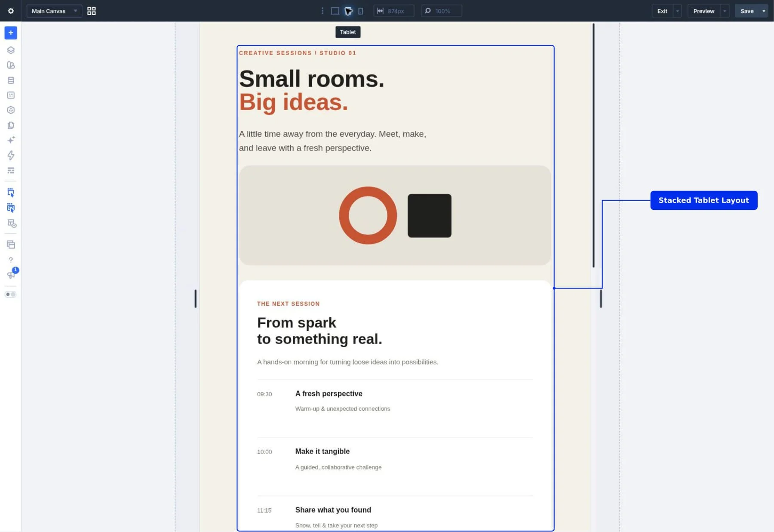774x532 pixels.
Task: Click the blue plus add-element button
Action: [11, 33]
